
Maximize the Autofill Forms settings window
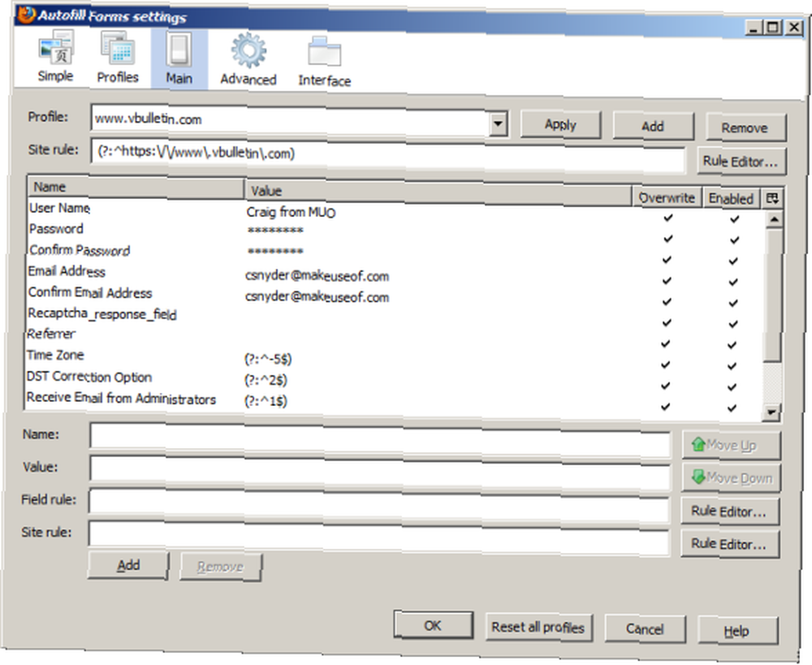point(773,27)
